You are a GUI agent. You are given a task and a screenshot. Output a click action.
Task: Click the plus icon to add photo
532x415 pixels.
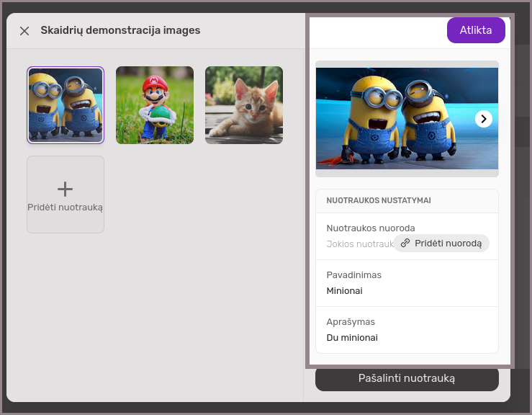click(x=65, y=189)
